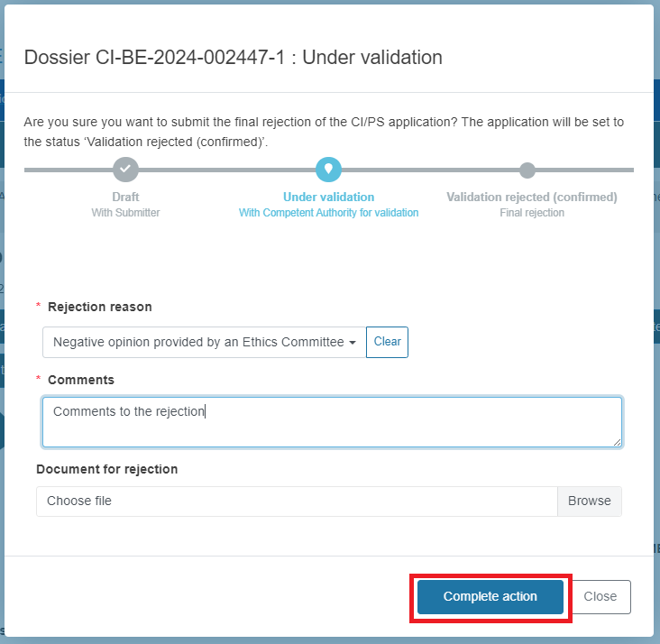The height and width of the screenshot is (644, 660).
Task: Click the 'Under validation' step label
Action: coord(328,197)
